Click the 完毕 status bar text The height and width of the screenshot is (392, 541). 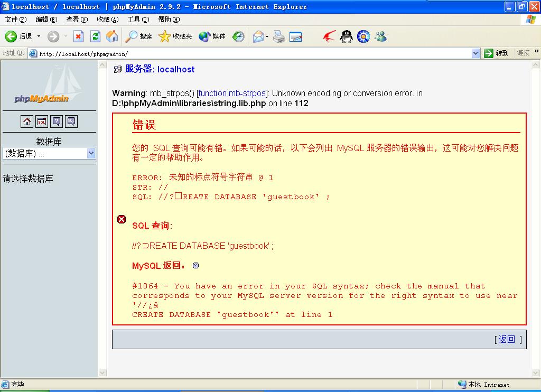point(17,385)
